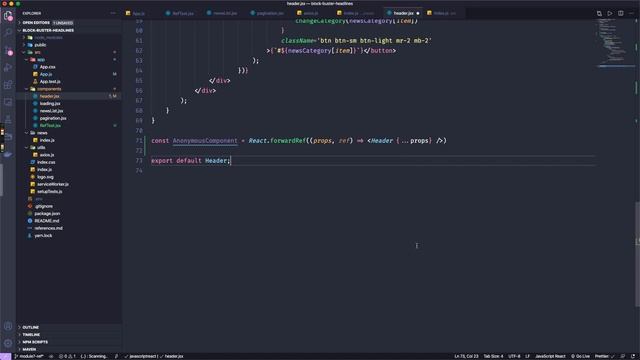Click feedback icon in status bar
640x360 pixels.
click(x=622, y=356)
